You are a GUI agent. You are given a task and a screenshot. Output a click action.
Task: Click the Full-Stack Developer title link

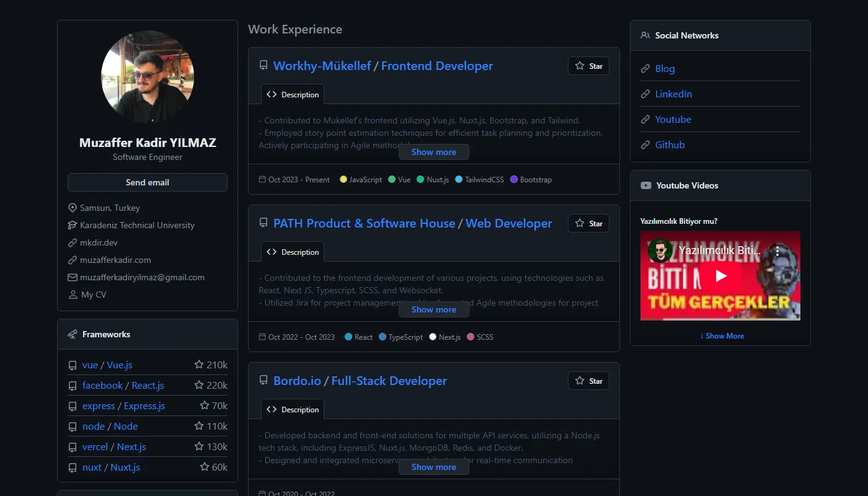(389, 381)
